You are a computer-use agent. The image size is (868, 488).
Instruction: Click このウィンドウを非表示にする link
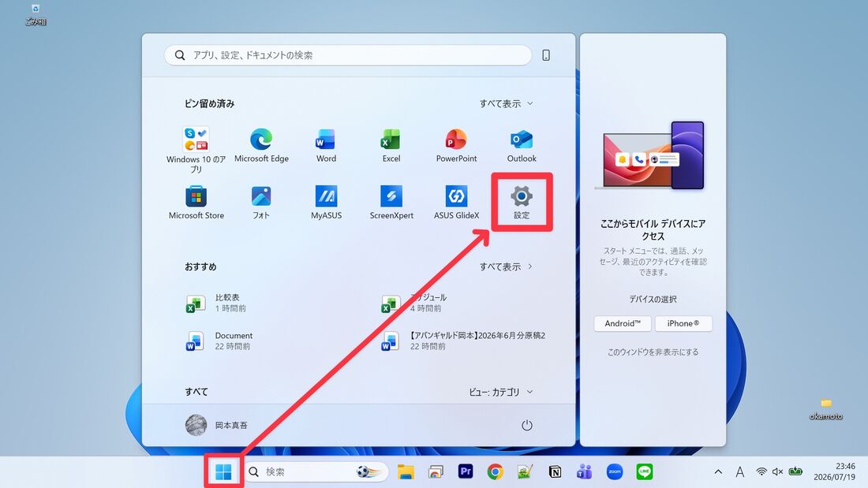click(x=653, y=352)
